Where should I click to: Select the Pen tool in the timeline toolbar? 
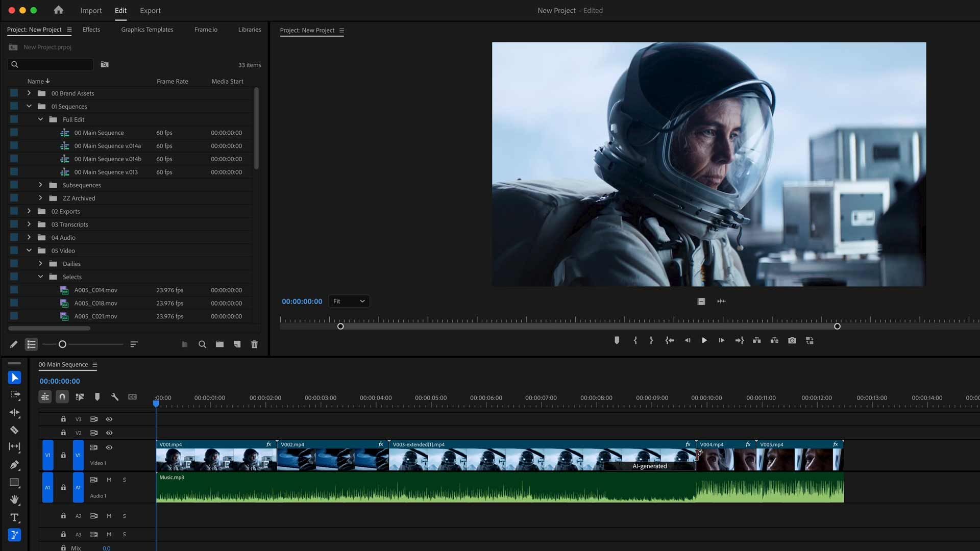[14, 465]
